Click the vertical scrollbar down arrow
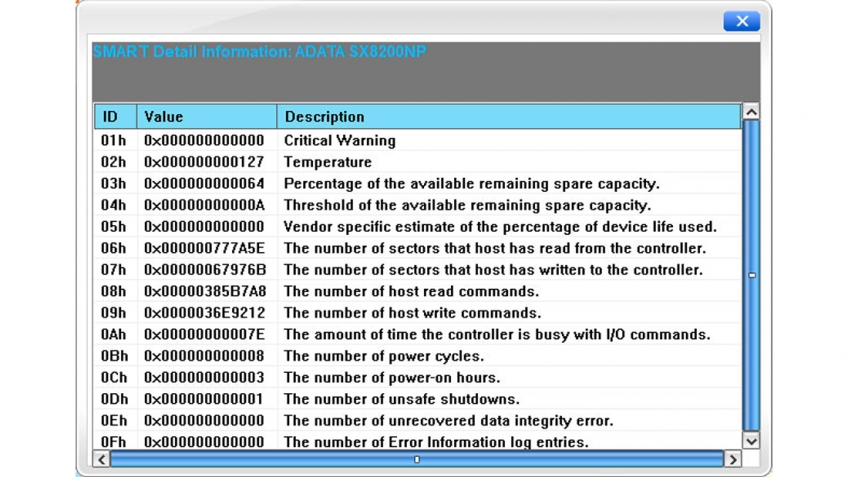The image size is (848, 477). (x=751, y=441)
